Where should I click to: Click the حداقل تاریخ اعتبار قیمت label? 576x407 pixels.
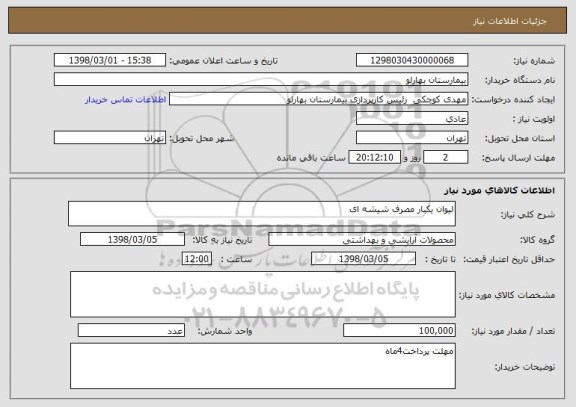509,259
